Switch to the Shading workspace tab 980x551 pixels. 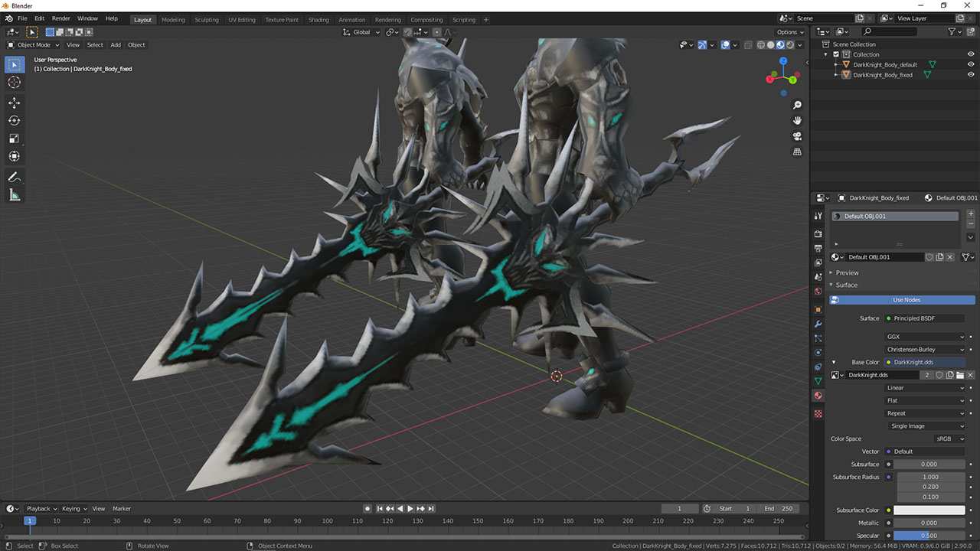(318, 20)
